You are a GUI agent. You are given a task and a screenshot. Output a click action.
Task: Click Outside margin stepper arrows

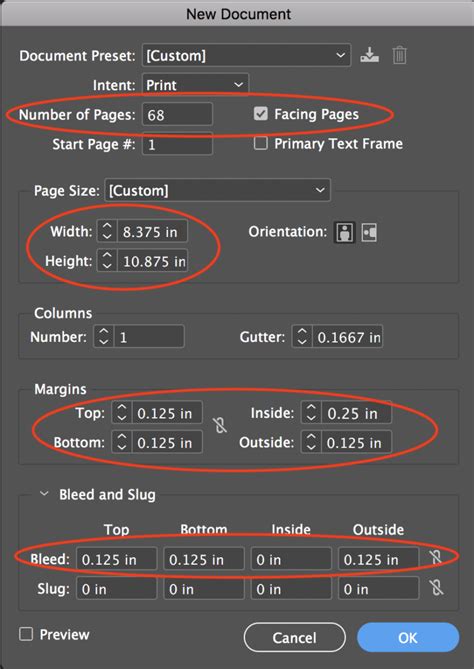tap(311, 442)
